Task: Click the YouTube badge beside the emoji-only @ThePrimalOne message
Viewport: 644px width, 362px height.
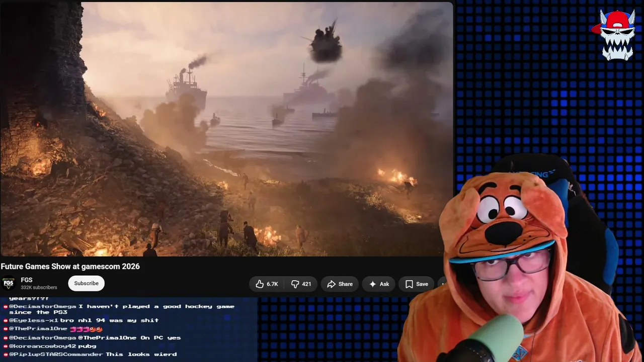Action: (6, 329)
